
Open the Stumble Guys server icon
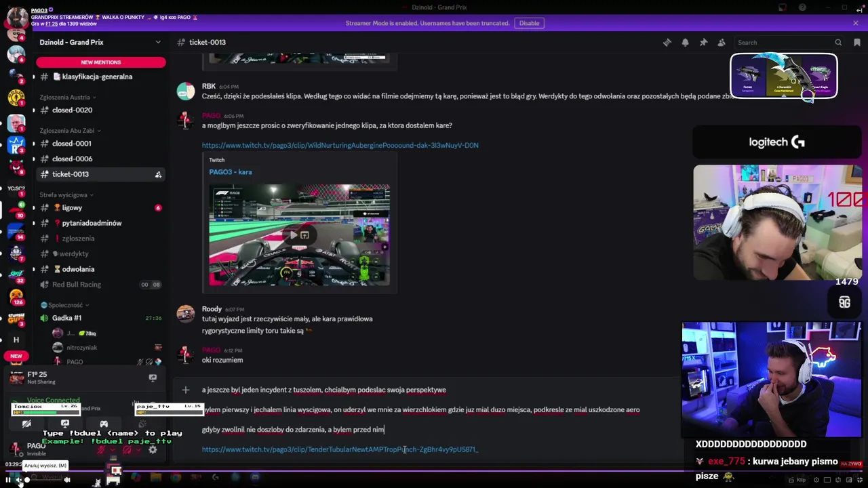(x=16, y=318)
